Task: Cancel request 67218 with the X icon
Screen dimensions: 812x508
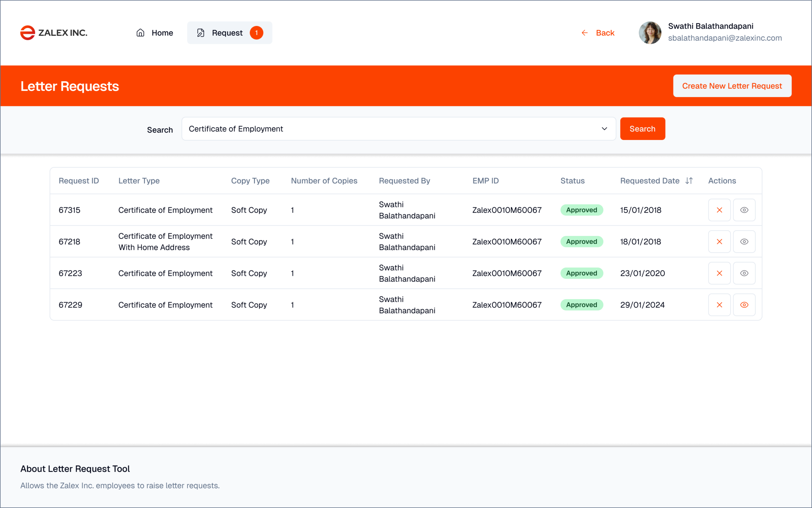Action: [x=719, y=242]
